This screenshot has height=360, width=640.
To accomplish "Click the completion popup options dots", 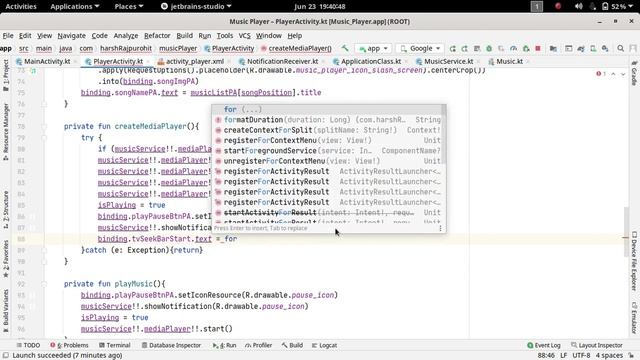I will pos(440,228).
